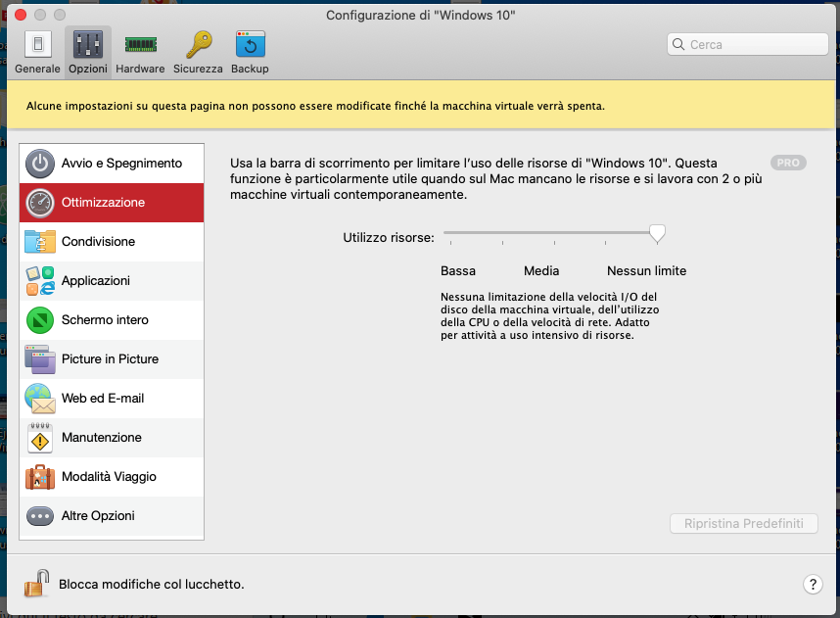Open Condivisione sharing options
Viewport: 840px width, 618px height.
click(x=112, y=242)
